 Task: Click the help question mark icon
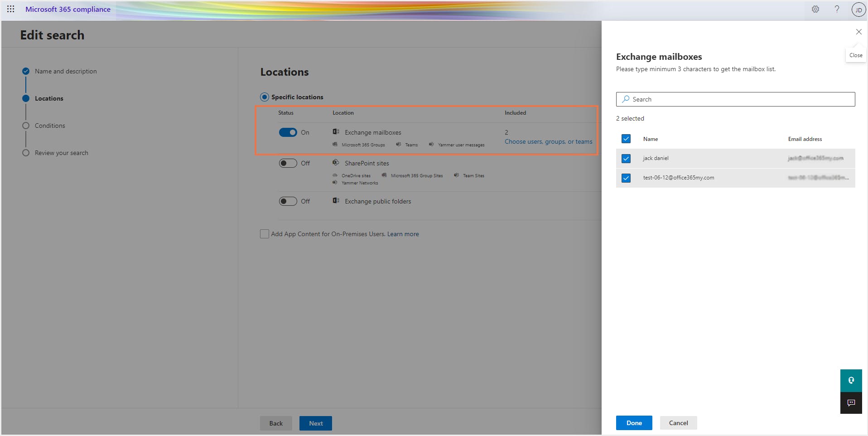(837, 9)
